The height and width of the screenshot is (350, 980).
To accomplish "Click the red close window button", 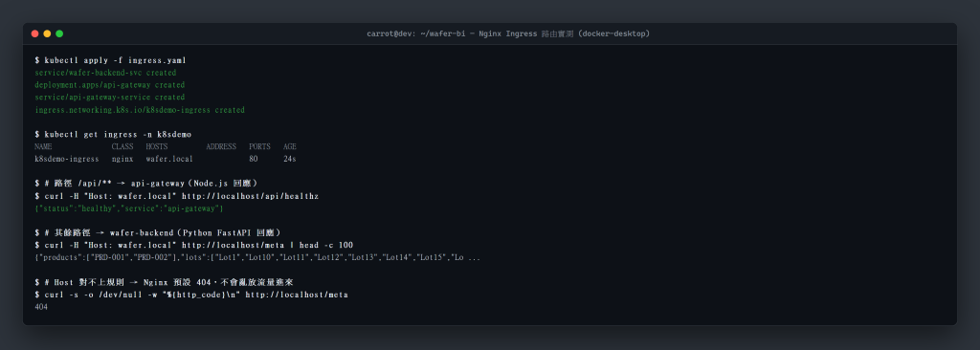I will point(35,33).
